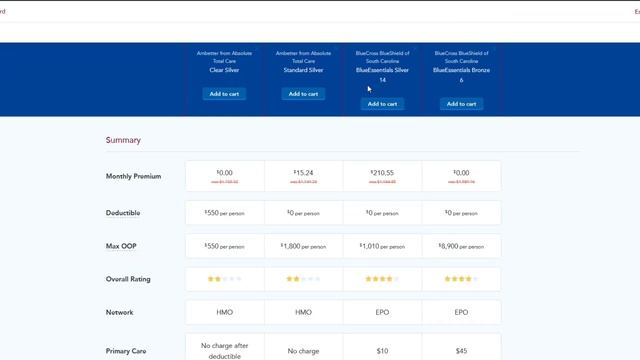The image size is (640, 360).
Task: Click struck-through original price under $15.24
Action: pos(303,182)
